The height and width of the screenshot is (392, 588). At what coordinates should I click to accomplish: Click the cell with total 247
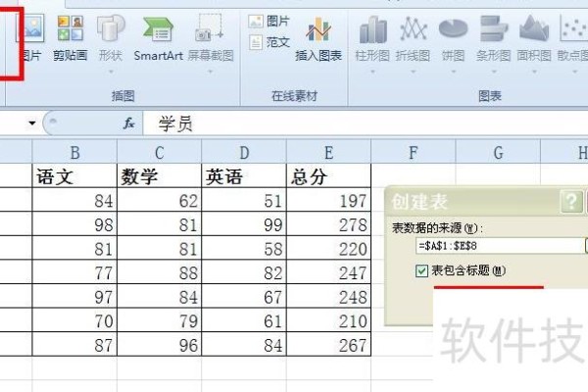329,272
